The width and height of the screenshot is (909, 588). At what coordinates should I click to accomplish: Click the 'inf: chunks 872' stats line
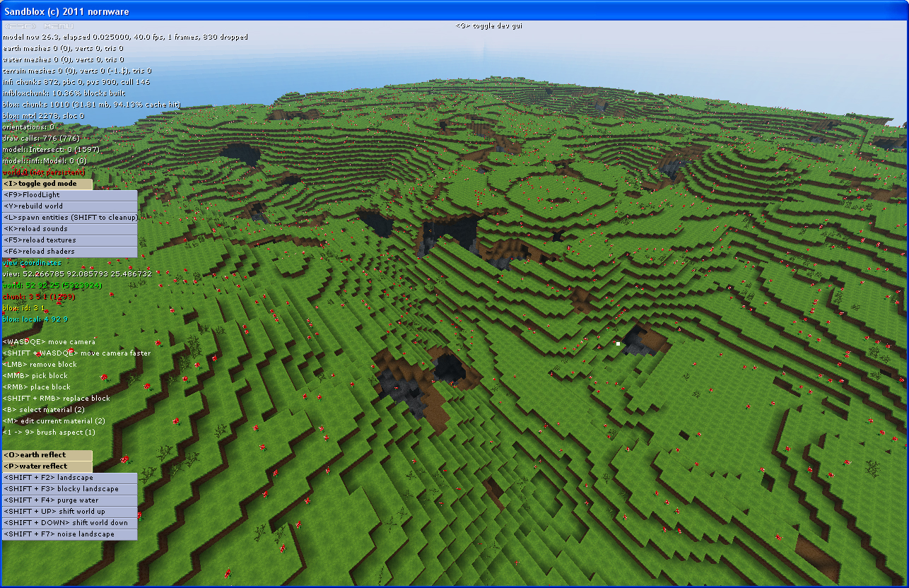coord(76,82)
